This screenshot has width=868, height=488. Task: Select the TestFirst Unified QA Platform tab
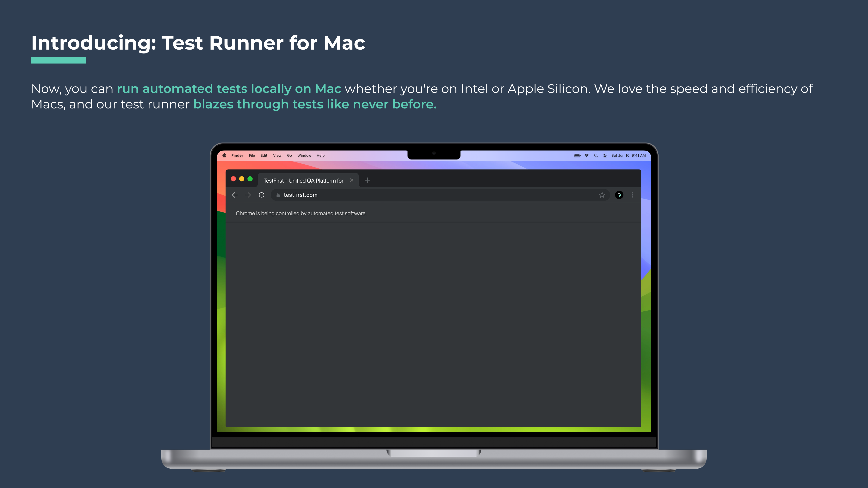303,181
